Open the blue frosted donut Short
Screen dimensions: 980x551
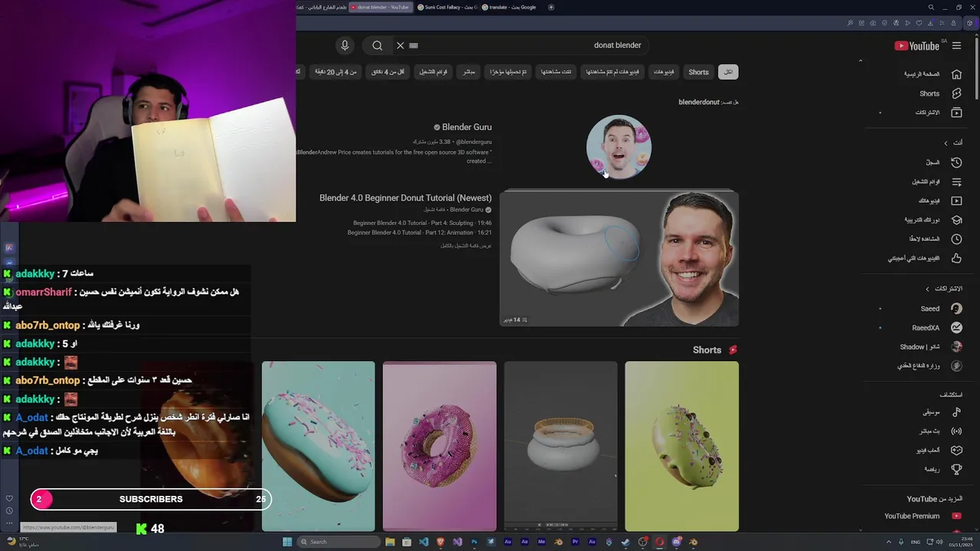pyautogui.click(x=318, y=446)
